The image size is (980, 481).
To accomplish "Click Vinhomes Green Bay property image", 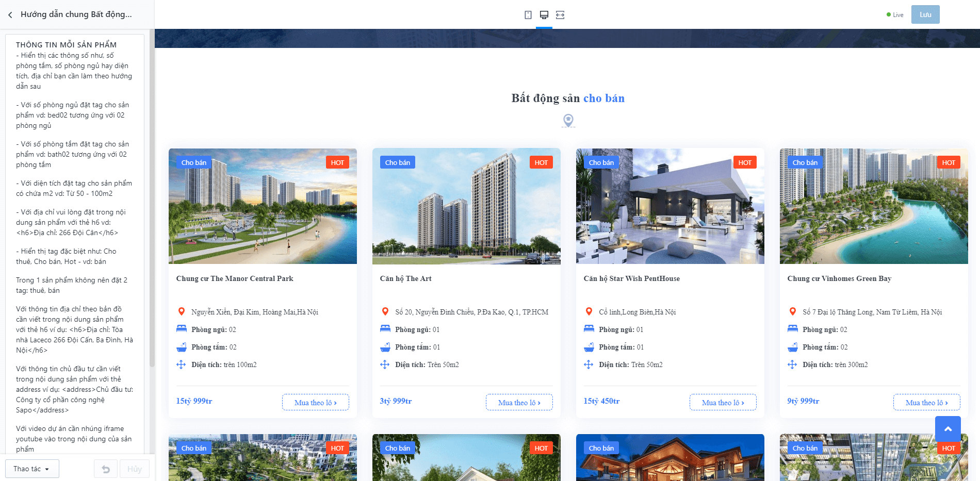I will [874, 206].
